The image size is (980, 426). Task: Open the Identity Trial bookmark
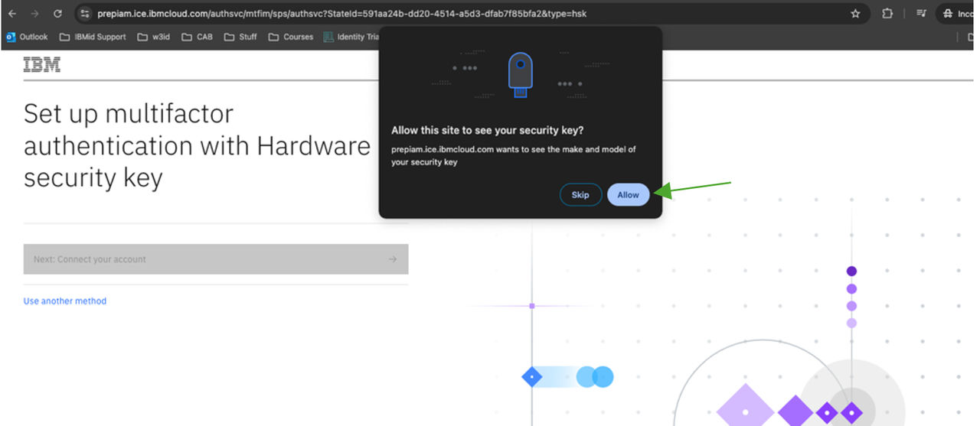(x=351, y=37)
